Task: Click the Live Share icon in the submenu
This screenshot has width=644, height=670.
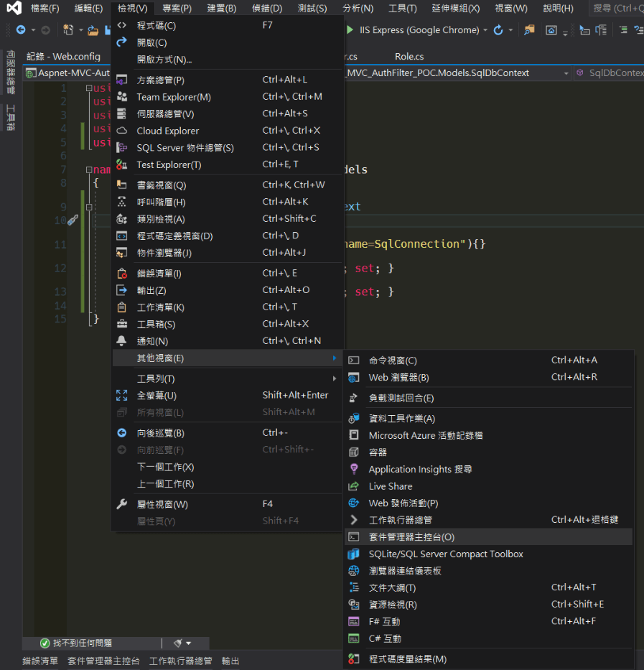Action: (353, 486)
